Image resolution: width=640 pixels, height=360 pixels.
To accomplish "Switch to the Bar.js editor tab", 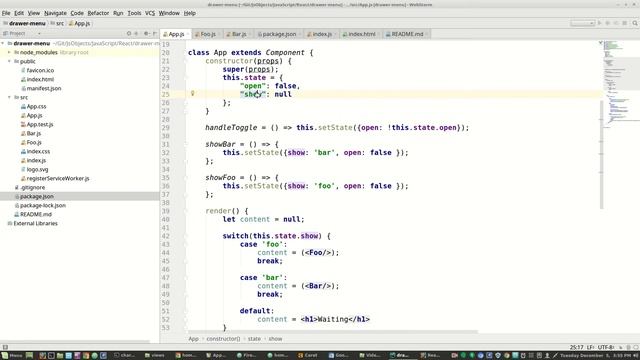I will pos(238,34).
